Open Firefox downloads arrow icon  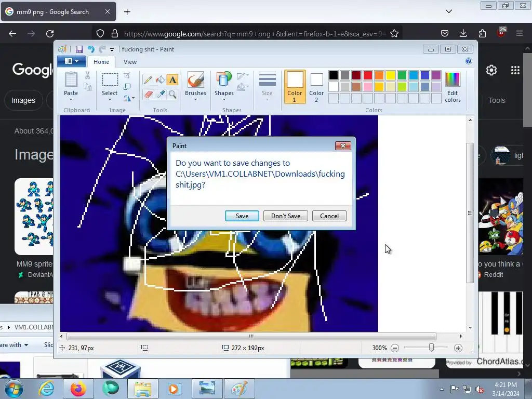(463, 33)
